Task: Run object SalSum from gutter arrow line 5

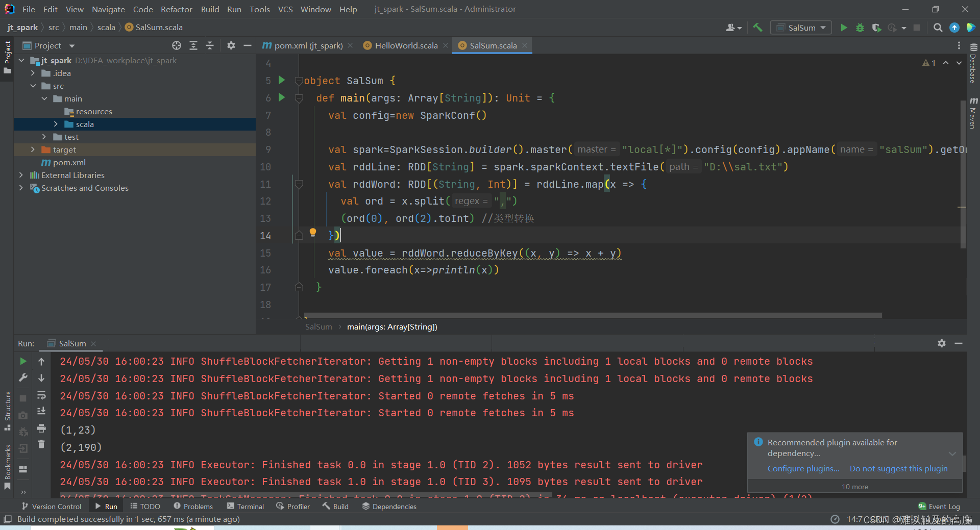Action: (x=281, y=80)
